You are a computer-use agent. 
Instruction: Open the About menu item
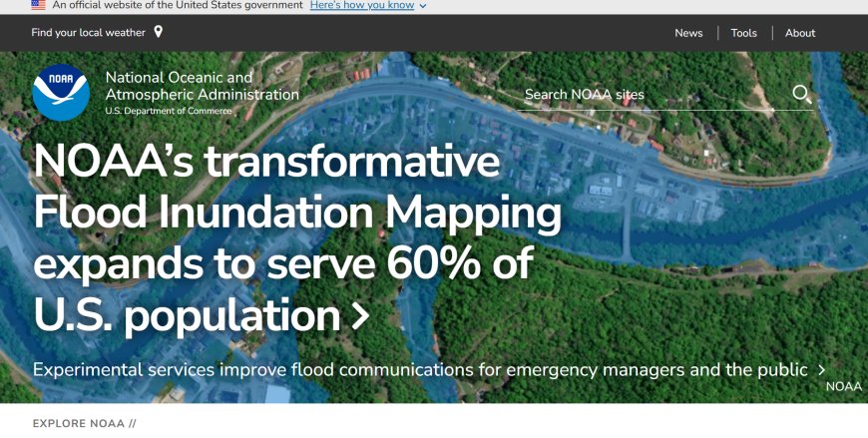[x=800, y=33]
